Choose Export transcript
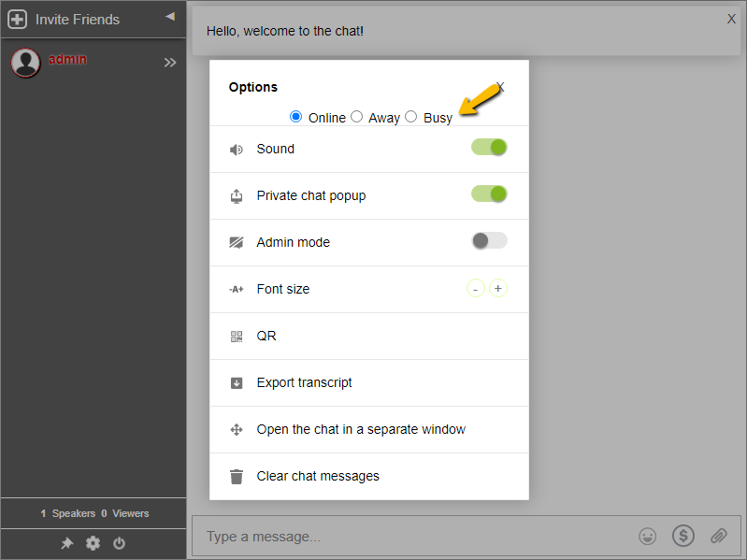 pyautogui.click(x=369, y=383)
